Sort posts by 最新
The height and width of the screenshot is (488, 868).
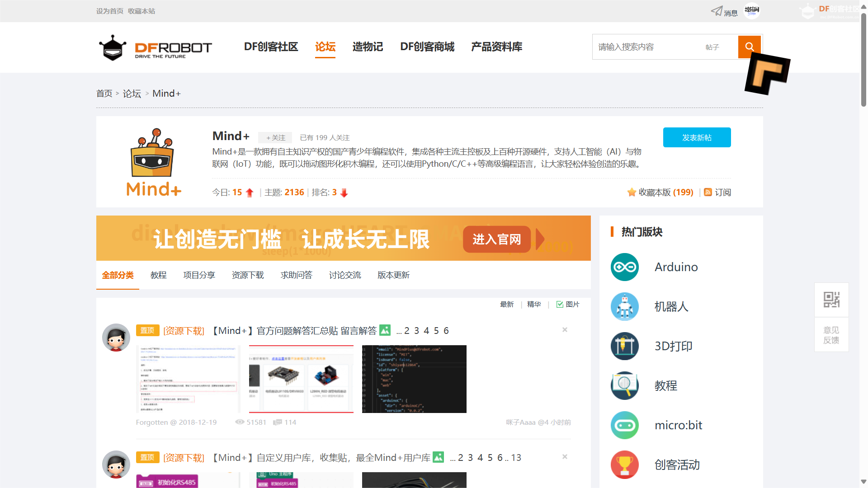[507, 305]
